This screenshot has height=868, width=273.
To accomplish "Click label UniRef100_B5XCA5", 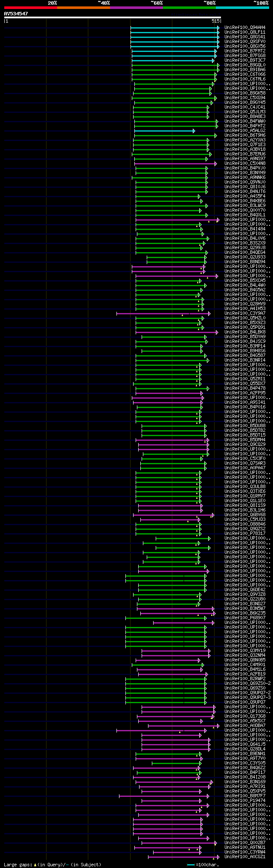I will (245, 281).
